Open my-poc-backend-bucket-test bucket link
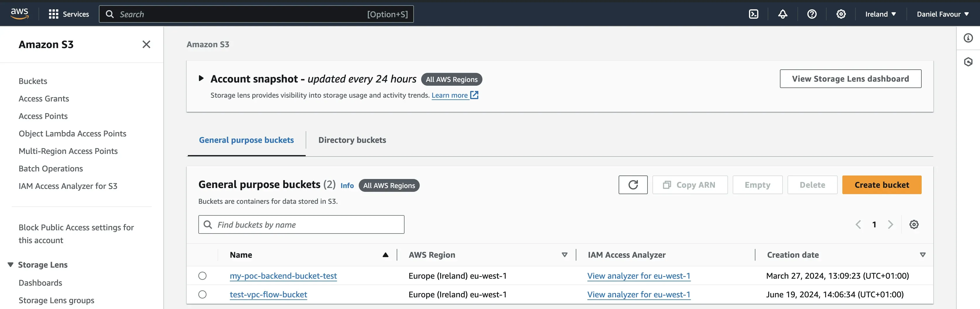 pyautogui.click(x=283, y=275)
